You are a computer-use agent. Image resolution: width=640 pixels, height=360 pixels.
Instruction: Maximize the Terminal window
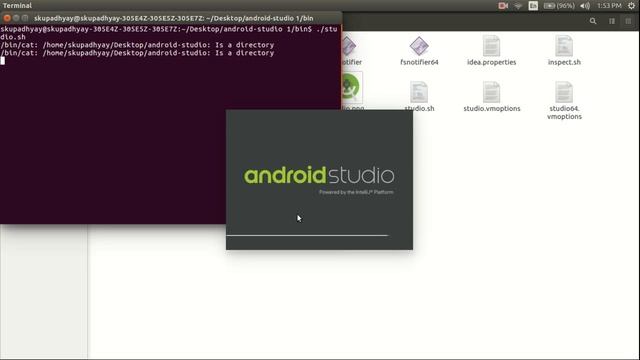click(25, 18)
